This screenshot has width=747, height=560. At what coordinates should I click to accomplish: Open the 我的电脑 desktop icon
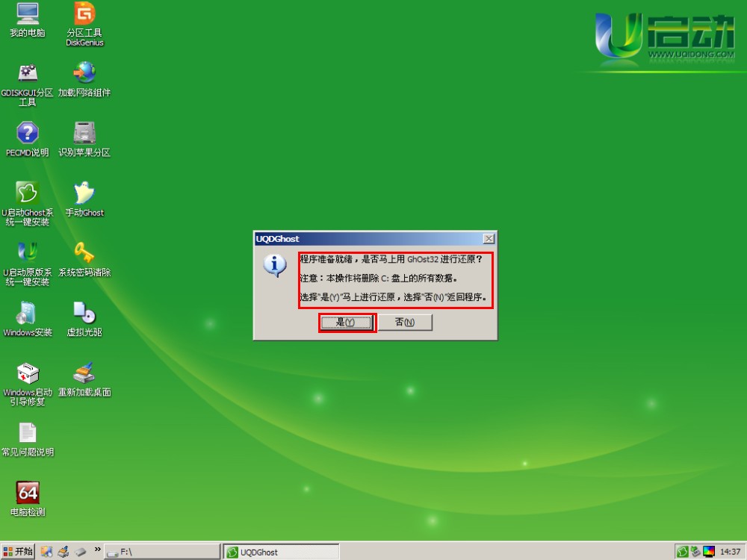pyautogui.click(x=28, y=20)
